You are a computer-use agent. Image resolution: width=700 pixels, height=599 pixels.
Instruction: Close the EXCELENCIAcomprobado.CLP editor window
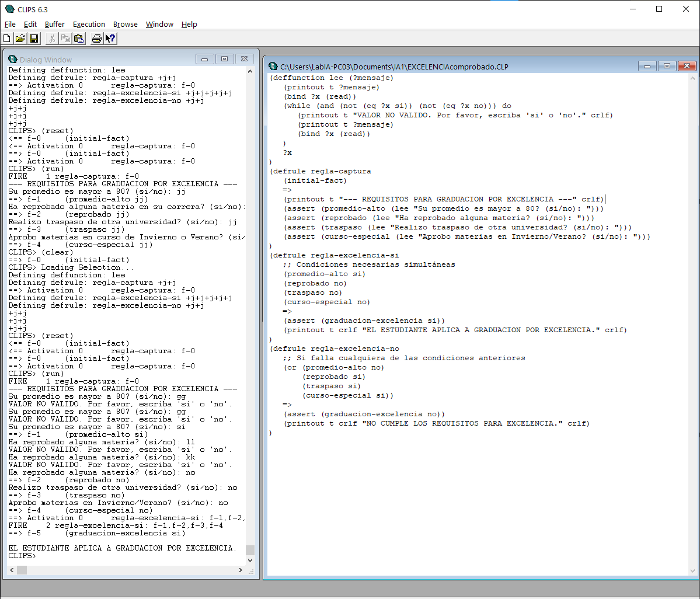point(687,66)
